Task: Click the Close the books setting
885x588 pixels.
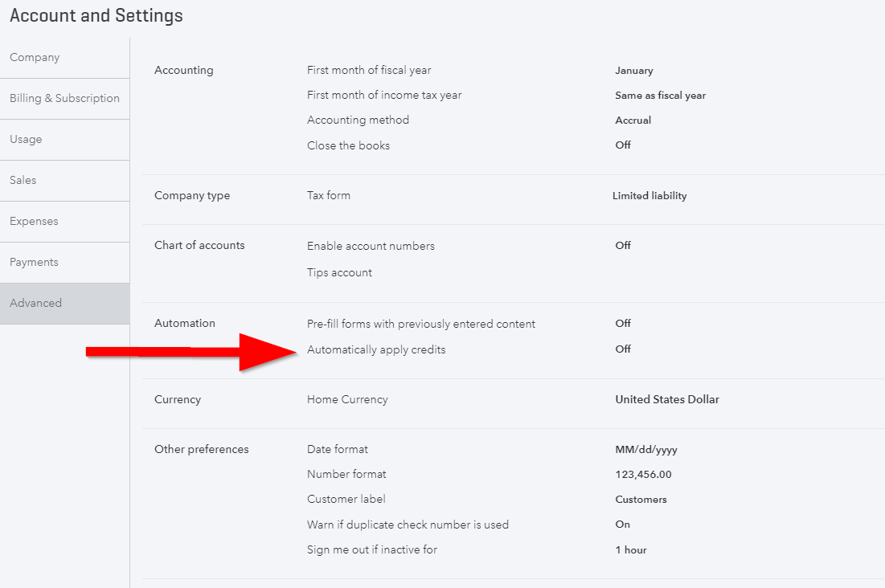Action: [348, 145]
